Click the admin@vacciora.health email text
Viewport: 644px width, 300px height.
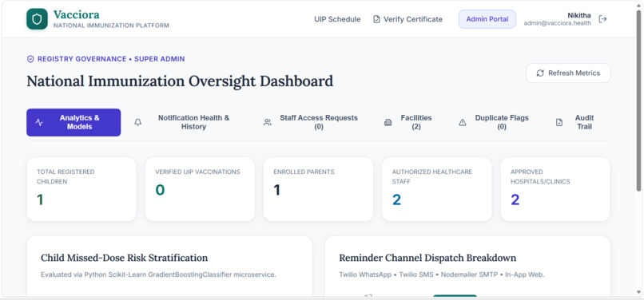click(558, 23)
